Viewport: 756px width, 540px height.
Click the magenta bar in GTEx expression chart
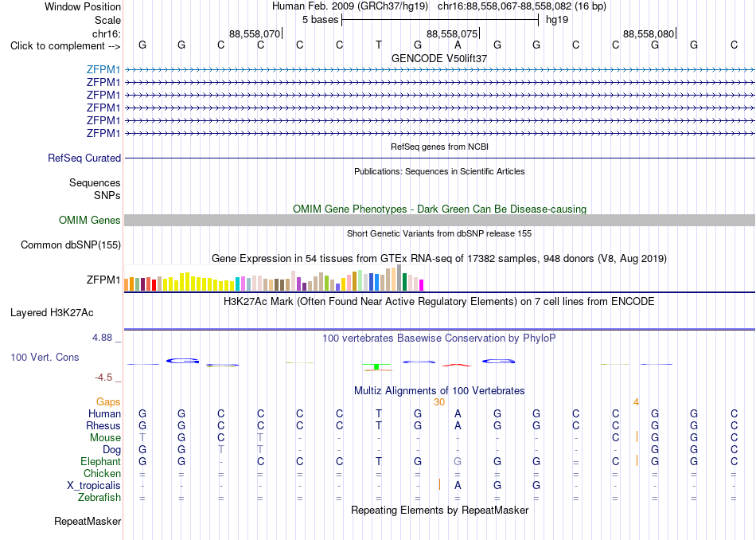pos(422,285)
